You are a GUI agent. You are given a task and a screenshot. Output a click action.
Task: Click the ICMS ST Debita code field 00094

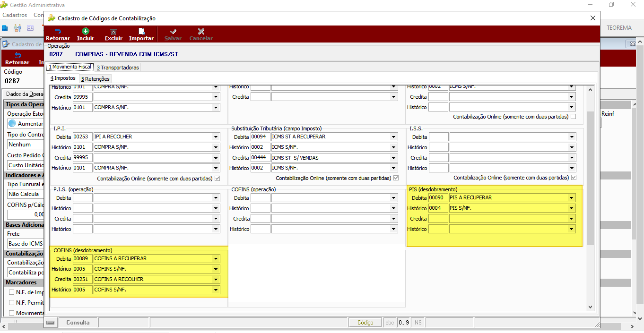pos(260,137)
